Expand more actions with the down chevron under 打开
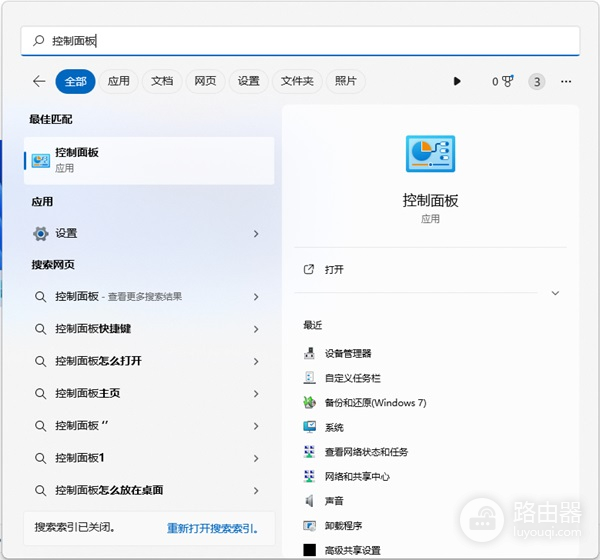The height and width of the screenshot is (560, 600). click(x=555, y=293)
